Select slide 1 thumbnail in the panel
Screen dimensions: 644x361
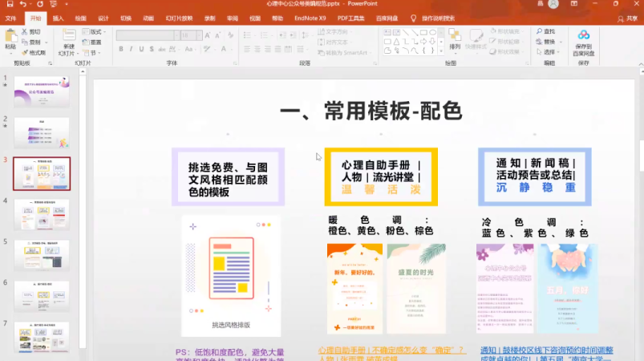(x=42, y=92)
